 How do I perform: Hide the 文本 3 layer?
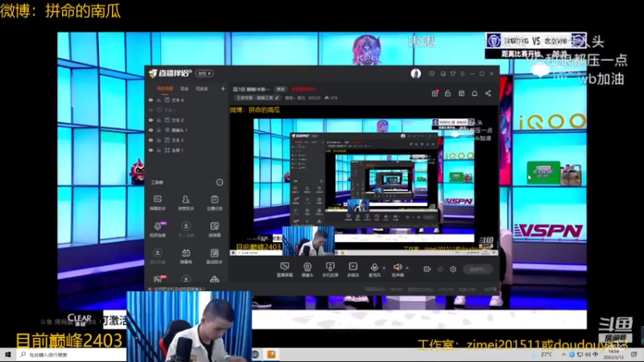(151, 140)
